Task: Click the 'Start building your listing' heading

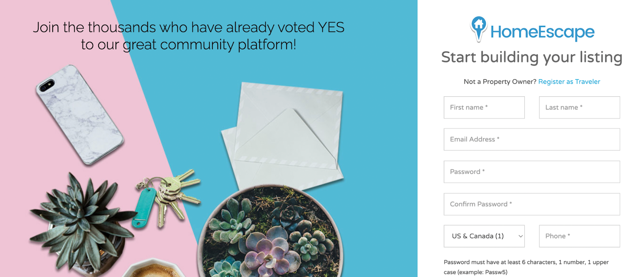Action: (x=531, y=57)
